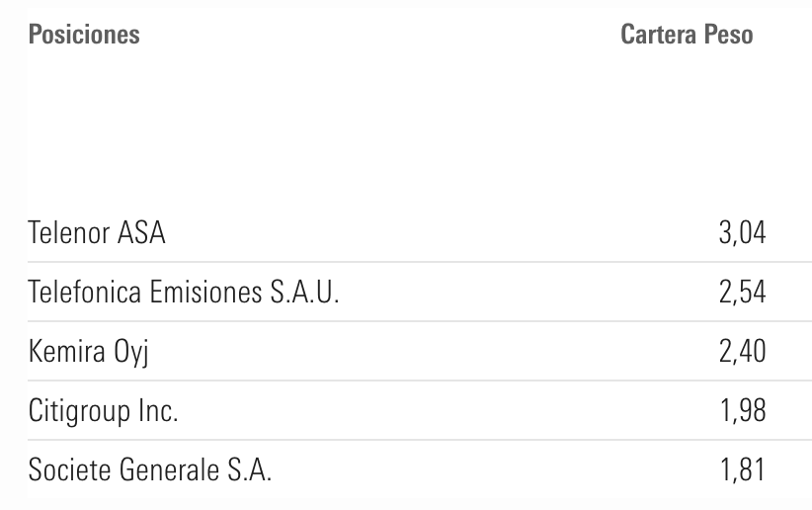The image size is (812, 510).
Task: Open the Telefonica Emisiones S.A.U. position
Action: pos(184,293)
